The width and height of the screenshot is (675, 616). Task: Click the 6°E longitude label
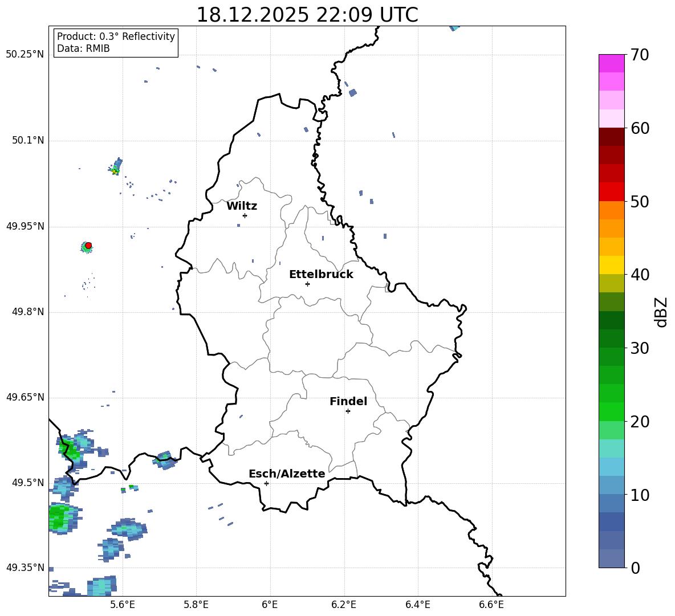point(270,605)
